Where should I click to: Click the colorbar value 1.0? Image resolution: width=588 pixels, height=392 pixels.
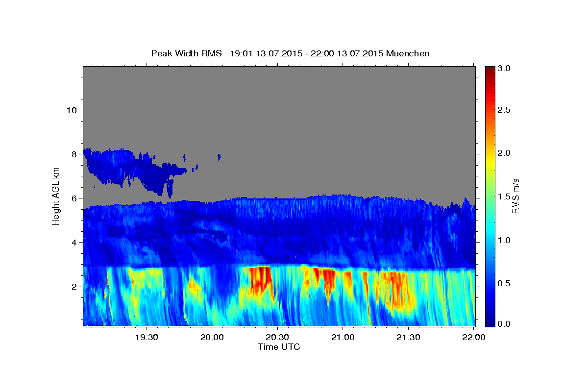(504, 240)
